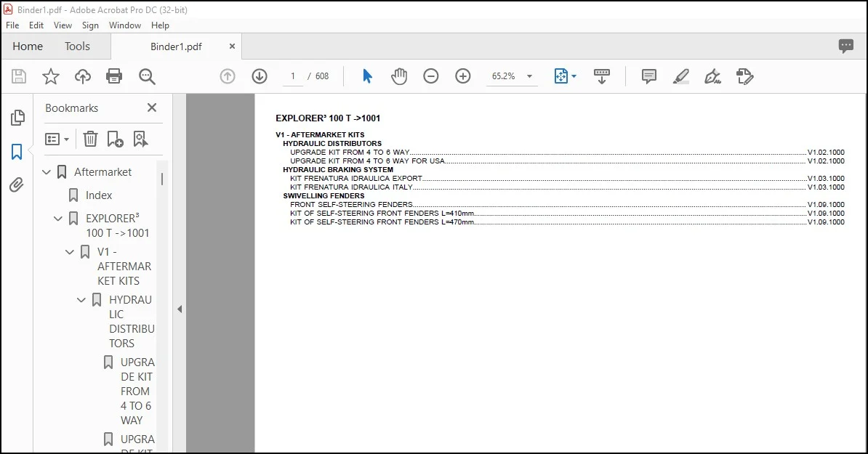Open the Attachments paperclip panel
The width and height of the screenshot is (868, 454).
pos(17,185)
